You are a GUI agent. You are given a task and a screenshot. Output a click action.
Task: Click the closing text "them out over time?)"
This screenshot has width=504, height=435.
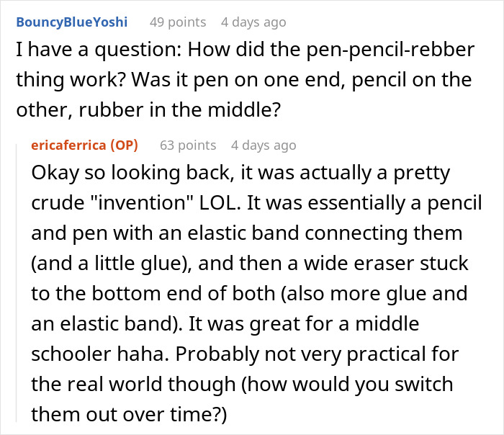tap(129, 414)
